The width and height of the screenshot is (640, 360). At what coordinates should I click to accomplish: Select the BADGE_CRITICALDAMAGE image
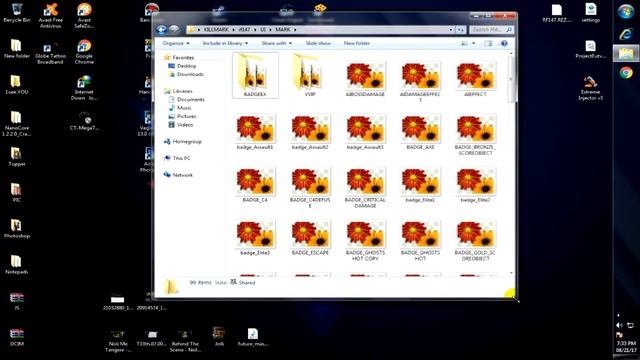point(365,187)
